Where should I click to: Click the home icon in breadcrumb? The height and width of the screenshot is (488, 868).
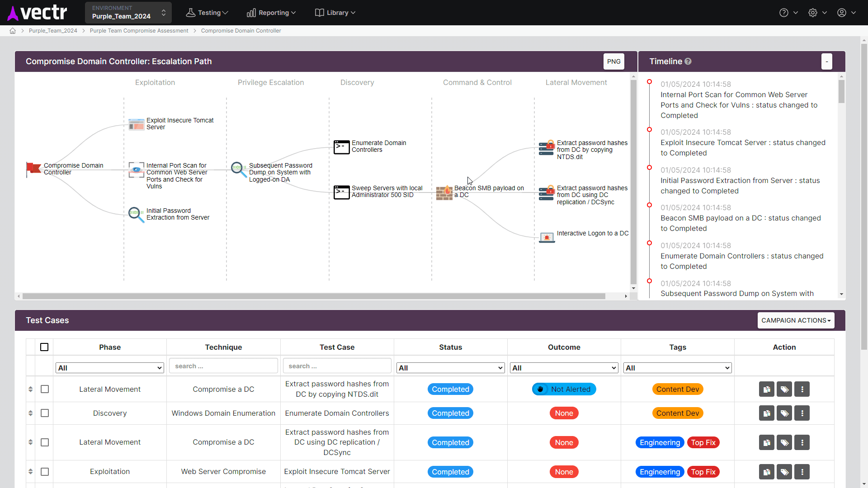[x=13, y=31]
